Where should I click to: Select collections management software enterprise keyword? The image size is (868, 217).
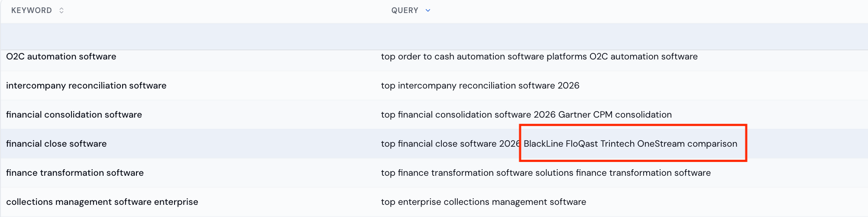[102, 202]
